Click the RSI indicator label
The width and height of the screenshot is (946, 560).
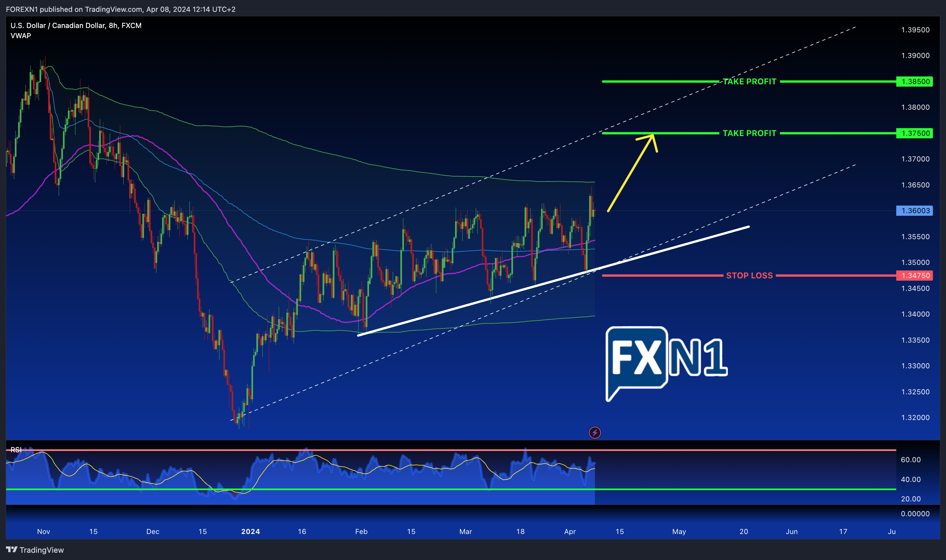click(x=16, y=450)
